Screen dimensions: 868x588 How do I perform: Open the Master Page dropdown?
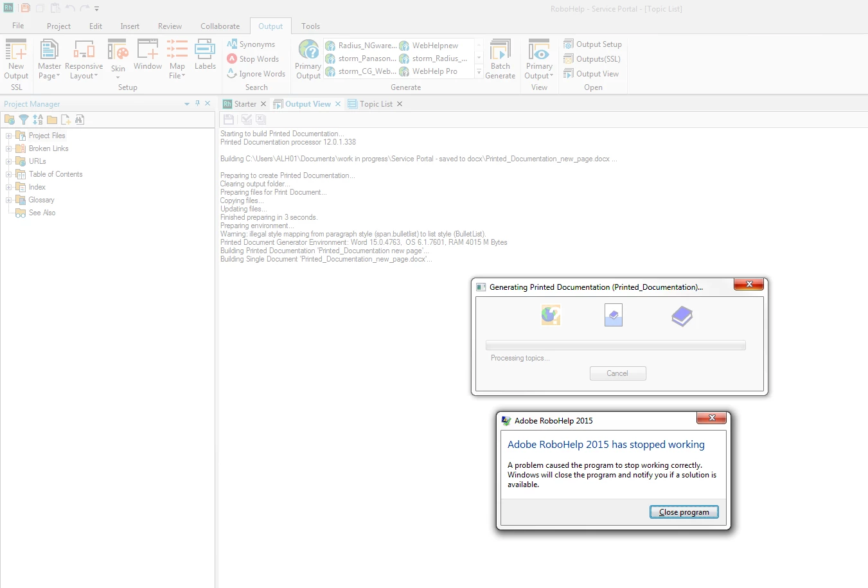point(49,59)
